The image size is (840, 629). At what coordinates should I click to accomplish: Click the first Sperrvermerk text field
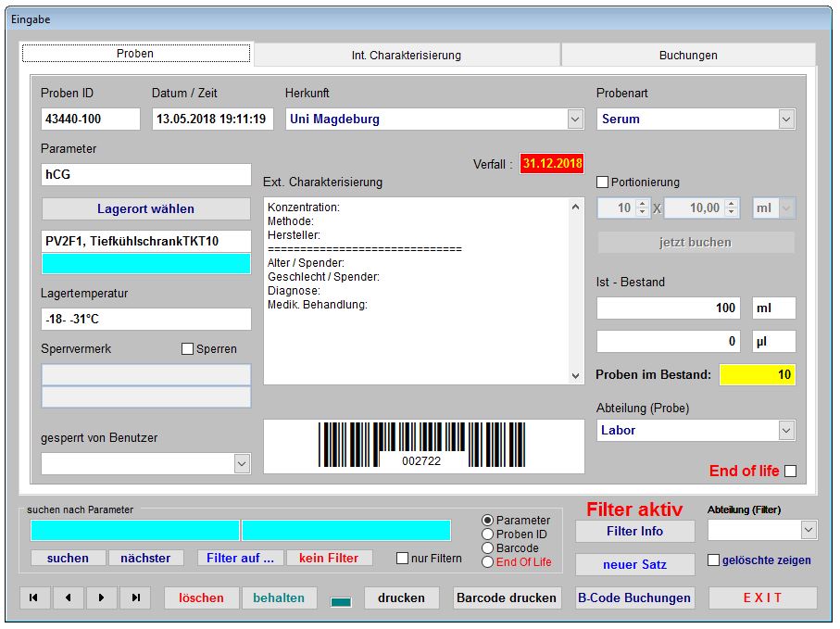145,374
